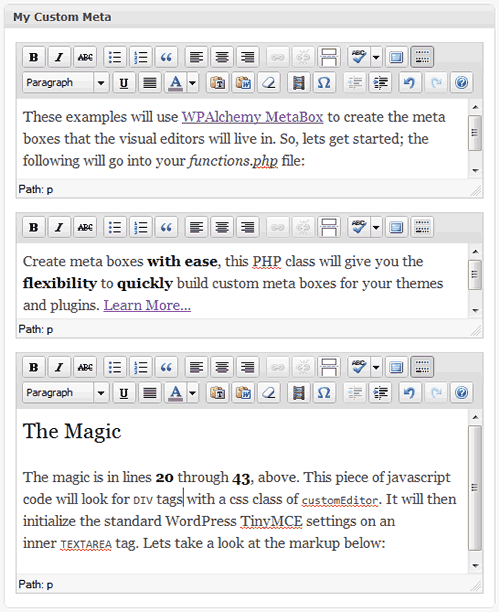Toggle kitchen sink in third editor

click(422, 367)
